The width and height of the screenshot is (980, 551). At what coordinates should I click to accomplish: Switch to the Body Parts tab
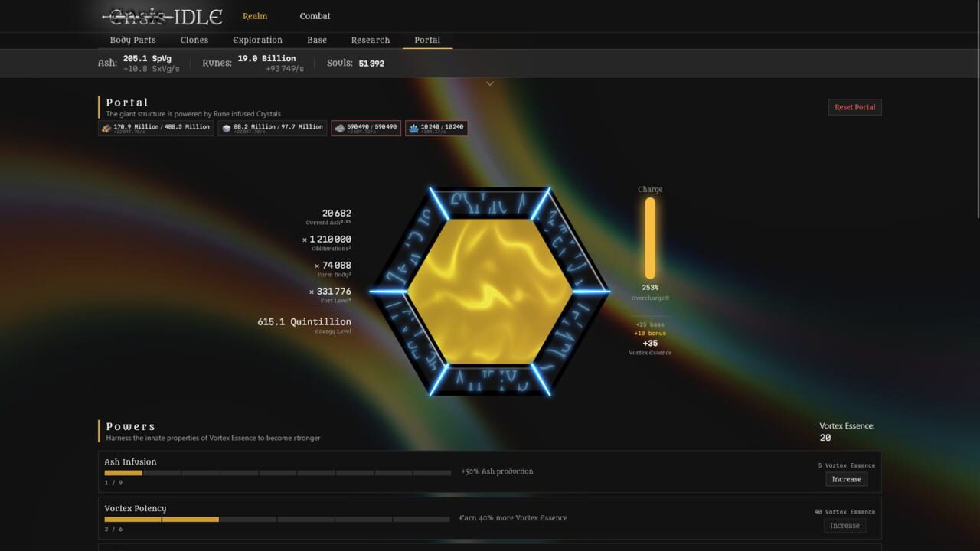coord(132,41)
